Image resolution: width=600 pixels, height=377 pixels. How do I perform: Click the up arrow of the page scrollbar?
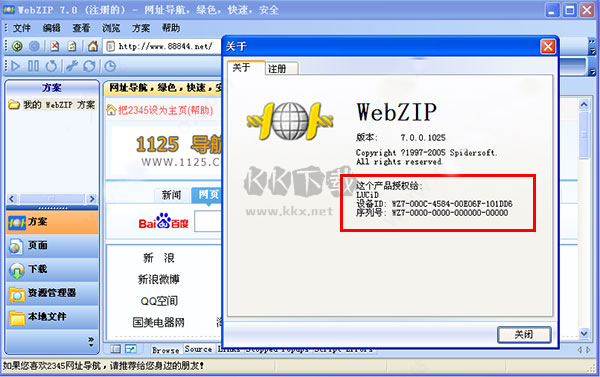coord(584,104)
